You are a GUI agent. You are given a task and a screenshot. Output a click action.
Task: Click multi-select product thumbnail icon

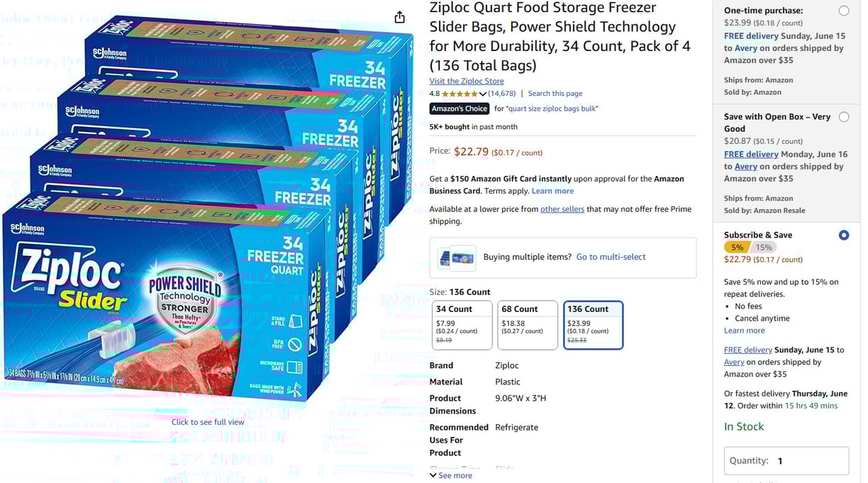[x=457, y=257]
